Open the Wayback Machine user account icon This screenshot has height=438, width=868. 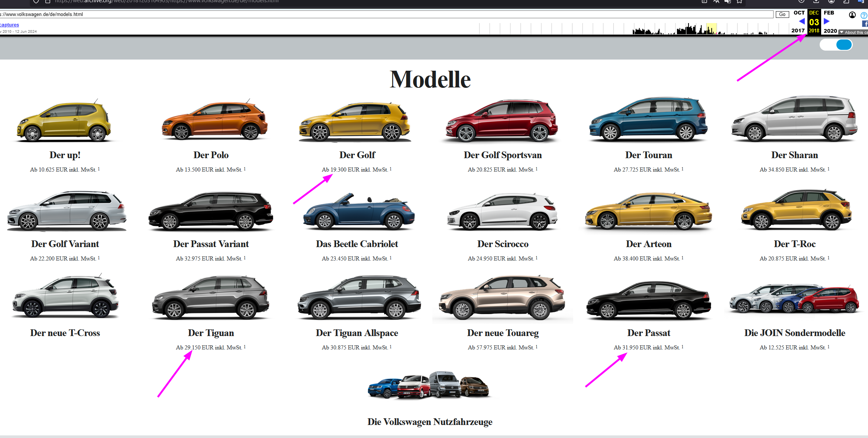[x=852, y=15]
